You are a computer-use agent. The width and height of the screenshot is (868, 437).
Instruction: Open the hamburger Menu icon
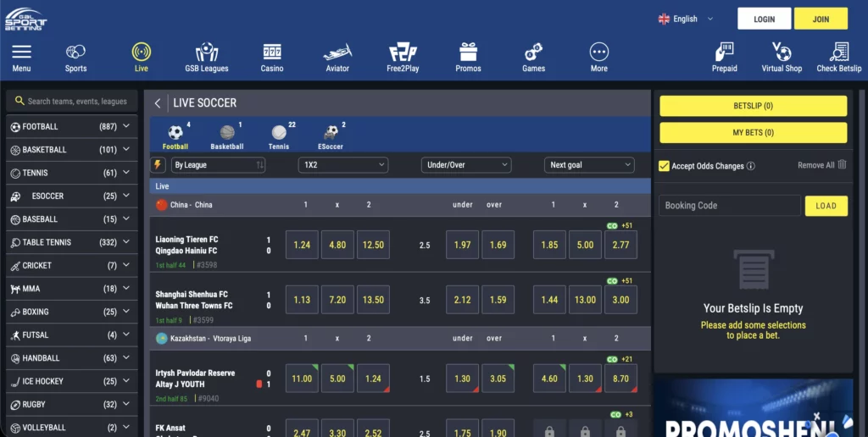(x=21, y=52)
